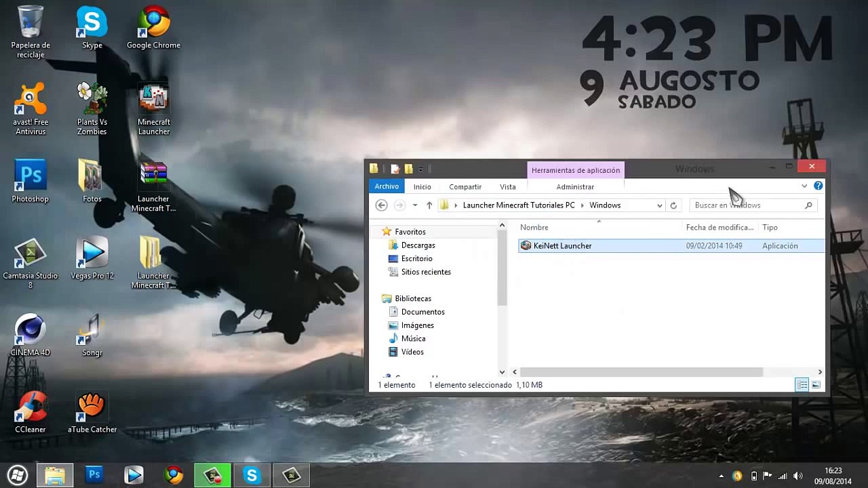Open the recent locations dropdown arrow
The width and height of the screenshot is (868, 488).
[x=415, y=205]
